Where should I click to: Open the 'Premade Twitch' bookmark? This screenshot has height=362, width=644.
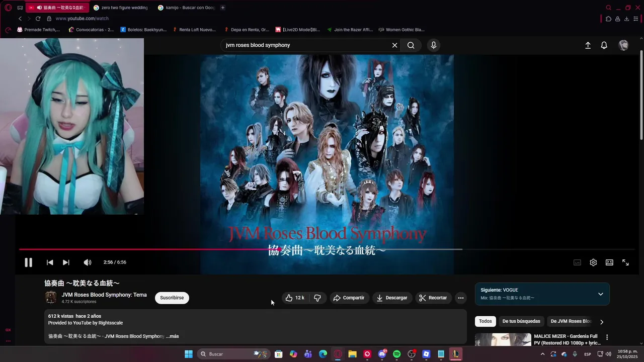coord(38,30)
